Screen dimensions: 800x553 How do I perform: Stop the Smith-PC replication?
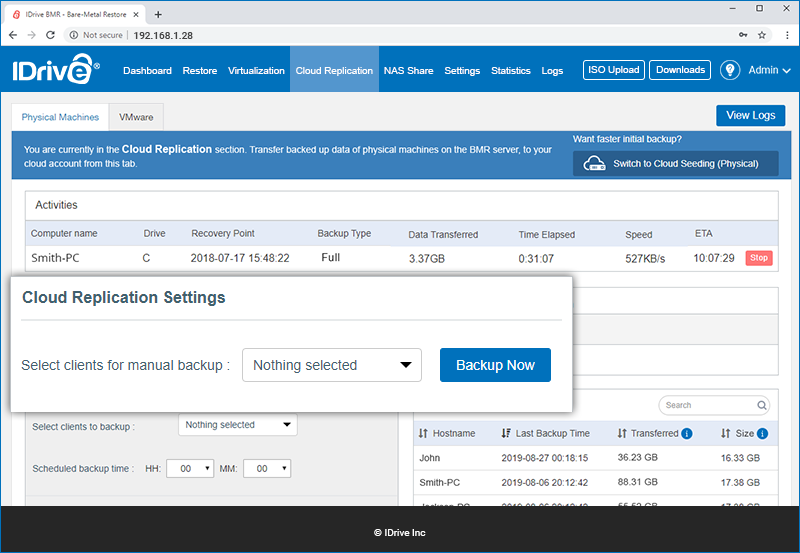coord(759,258)
